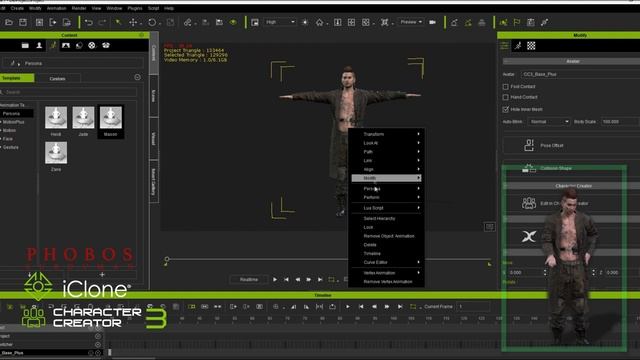Uncheck Hide Inner Mesh checkbox
The height and width of the screenshot is (360, 640).
(x=506, y=109)
